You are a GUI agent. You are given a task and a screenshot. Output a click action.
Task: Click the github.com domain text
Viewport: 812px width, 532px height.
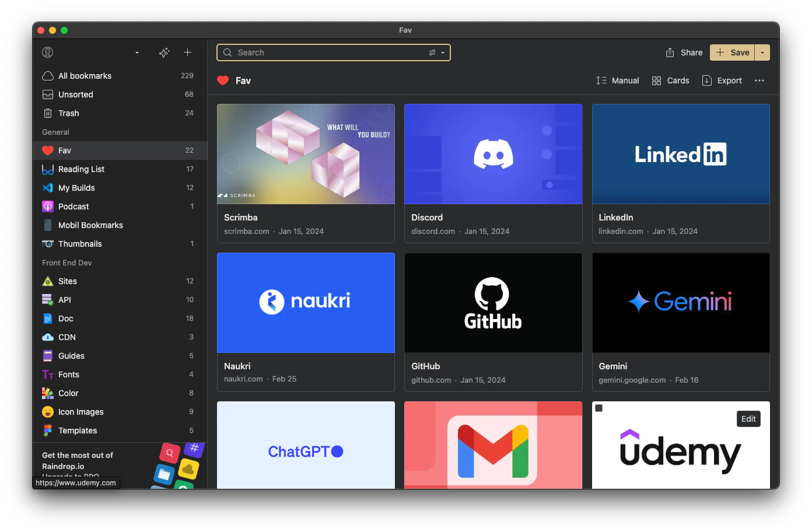click(x=431, y=380)
